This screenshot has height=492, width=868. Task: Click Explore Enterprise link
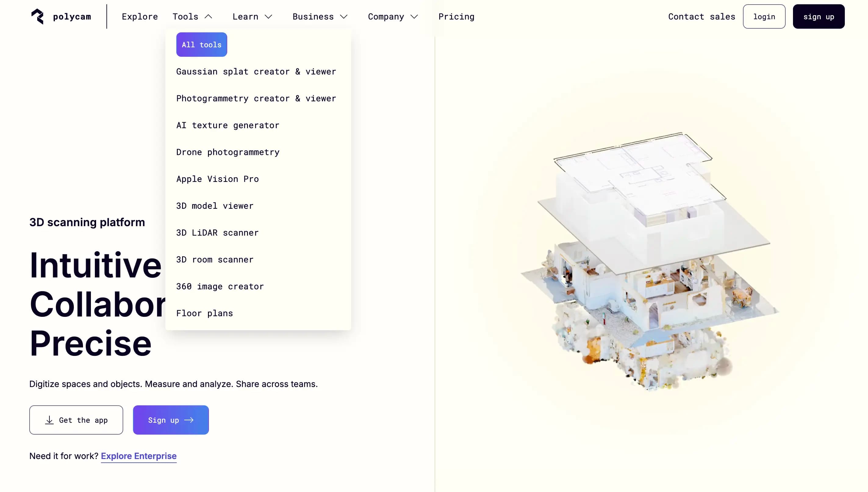[x=138, y=456]
